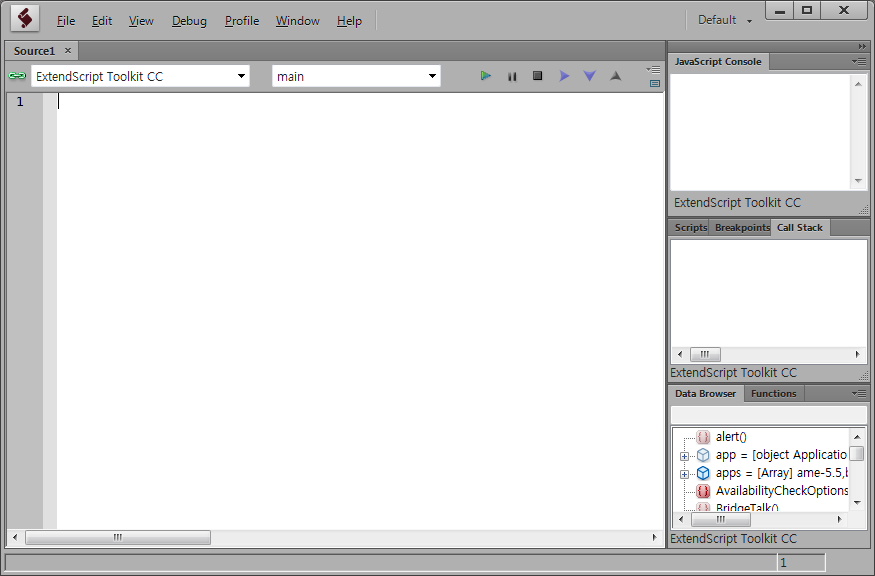Open the document panel flyout menu icon
Image resolution: width=875 pixels, height=576 pixels.
click(x=653, y=70)
